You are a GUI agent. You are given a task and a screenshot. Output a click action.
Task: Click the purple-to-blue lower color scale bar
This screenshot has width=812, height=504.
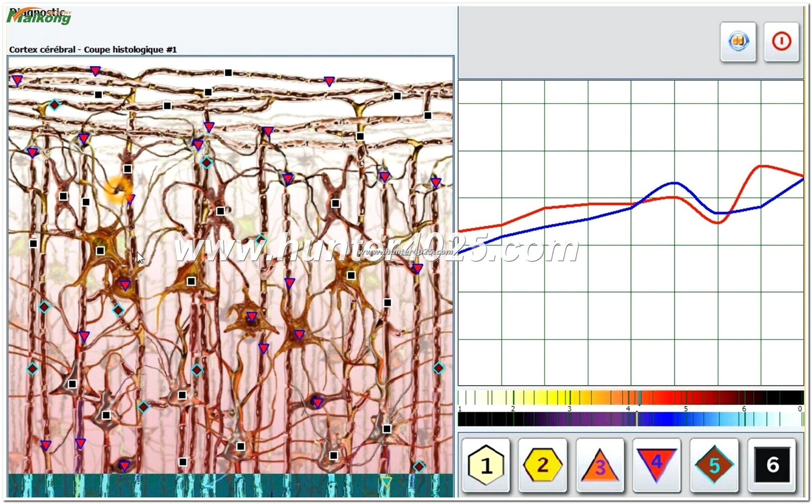pyautogui.click(x=630, y=419)
